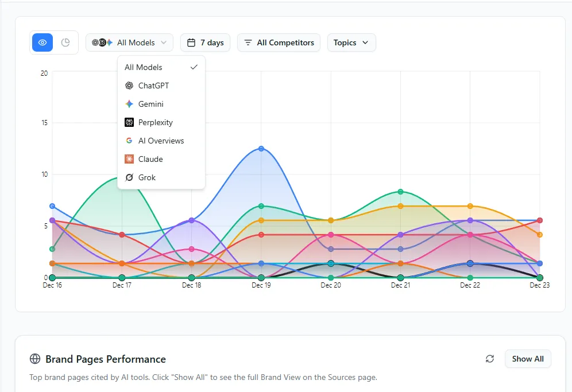Viewport: 572px width, 392px height.
Task: Click the Gemini sparkle icon
Action: coord(129,104)
